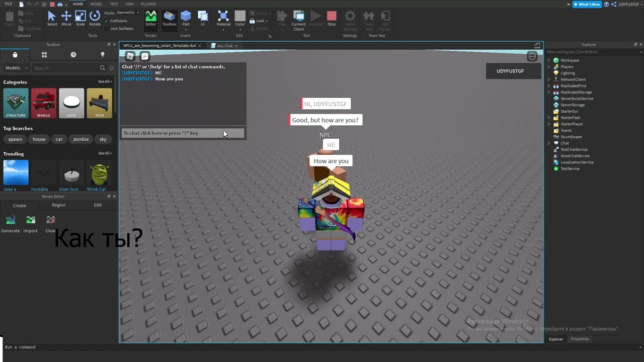The image size is (644, 362).
Task: Click the spawn search chip
Action: pos(15,139)
